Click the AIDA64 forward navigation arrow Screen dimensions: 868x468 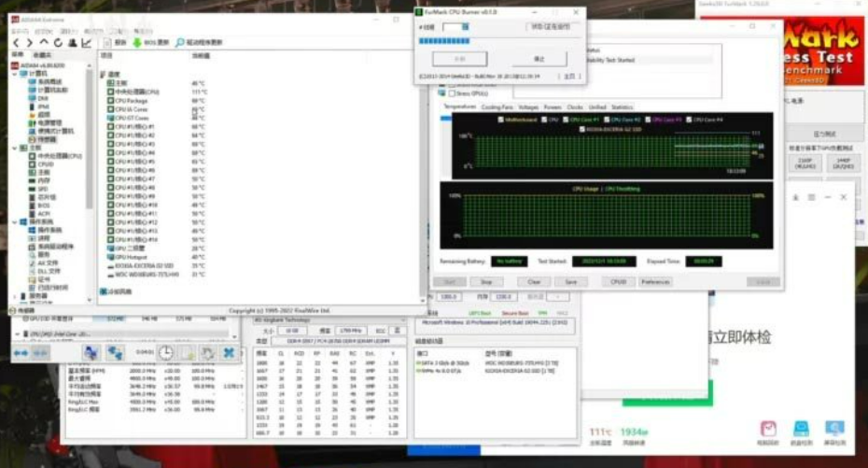[29, 43]
